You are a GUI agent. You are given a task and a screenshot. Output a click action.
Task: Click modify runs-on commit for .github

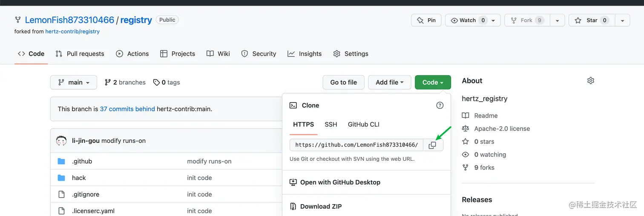coord(209,162)
